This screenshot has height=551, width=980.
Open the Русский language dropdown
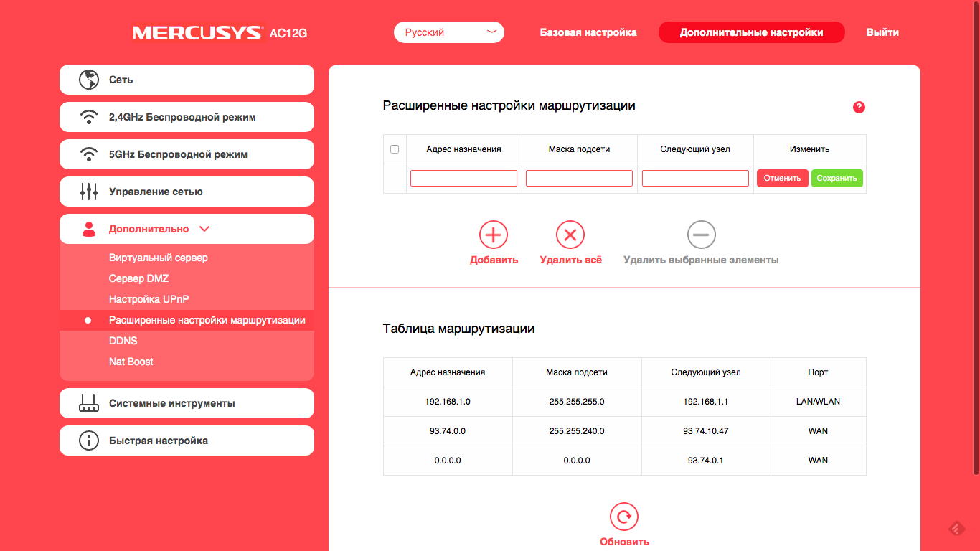(448, 32)
